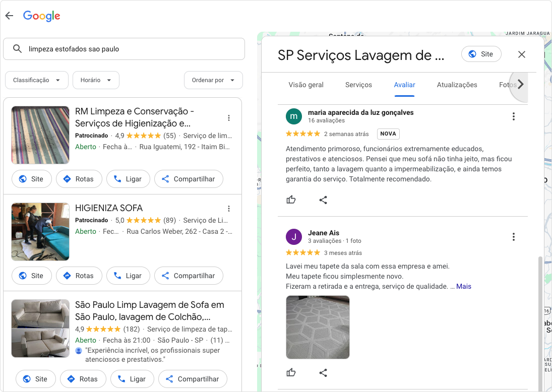Click the back arrow icon
The image size is (552, 392).
(9, 15)
